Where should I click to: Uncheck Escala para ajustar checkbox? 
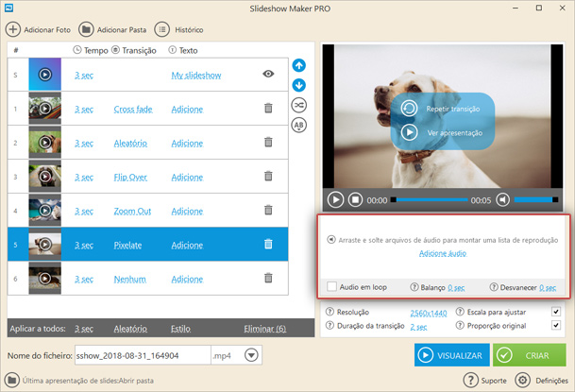[x=556, y=312]
